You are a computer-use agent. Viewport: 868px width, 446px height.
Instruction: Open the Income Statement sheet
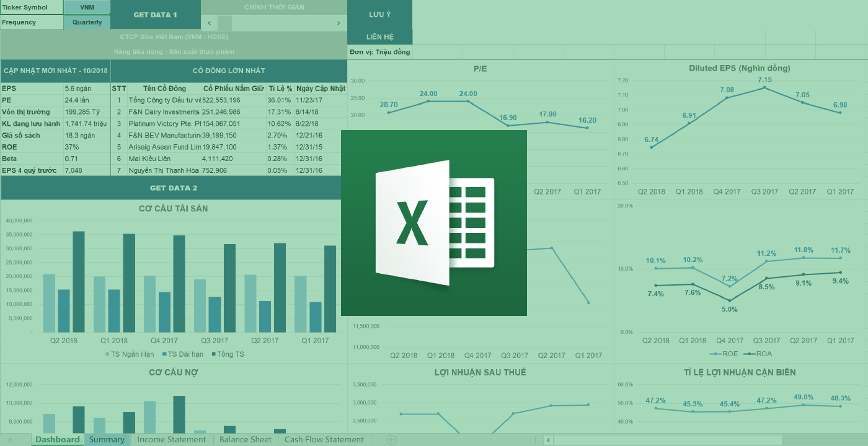[x=171, y=439]
